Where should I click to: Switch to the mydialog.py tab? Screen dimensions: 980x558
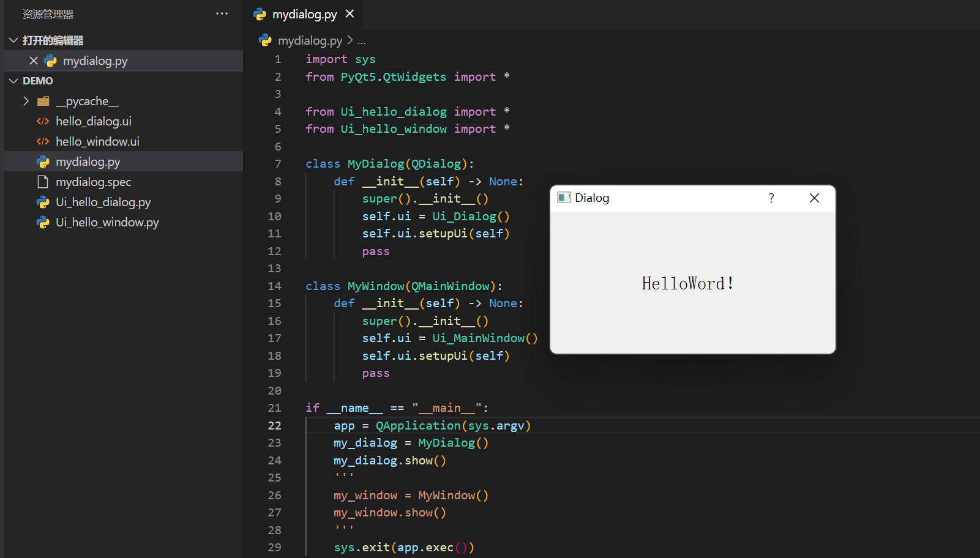[x=304, y=14]
